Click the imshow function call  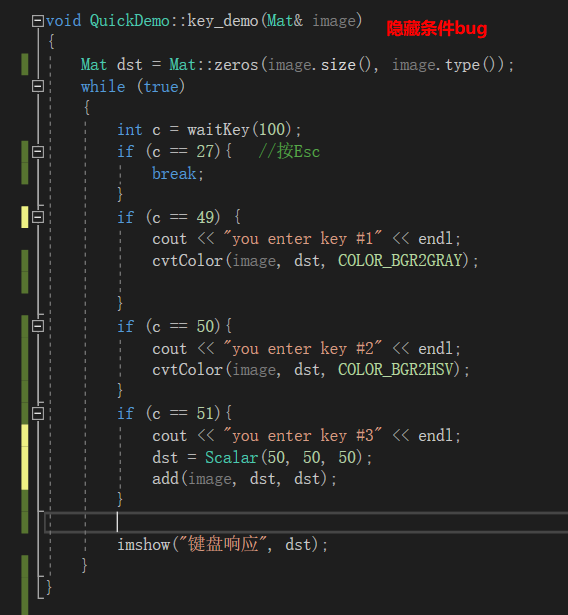coord(144,544)
